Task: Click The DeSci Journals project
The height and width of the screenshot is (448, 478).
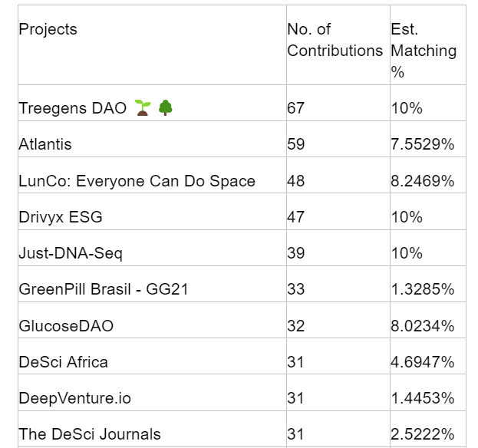Action: click(x=90, y=434)
